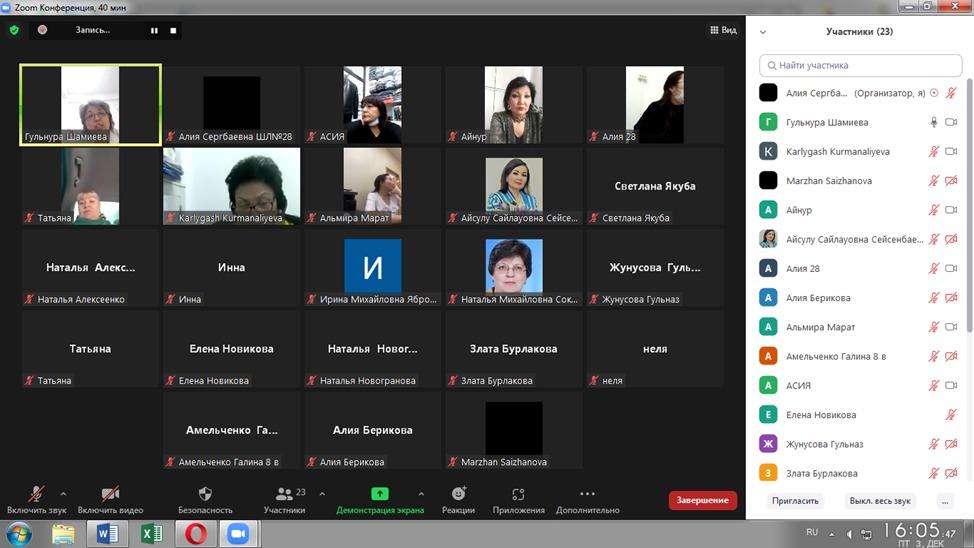
Task: Open the Apps (Приложения) icon
Action: [x=518, y=499]
